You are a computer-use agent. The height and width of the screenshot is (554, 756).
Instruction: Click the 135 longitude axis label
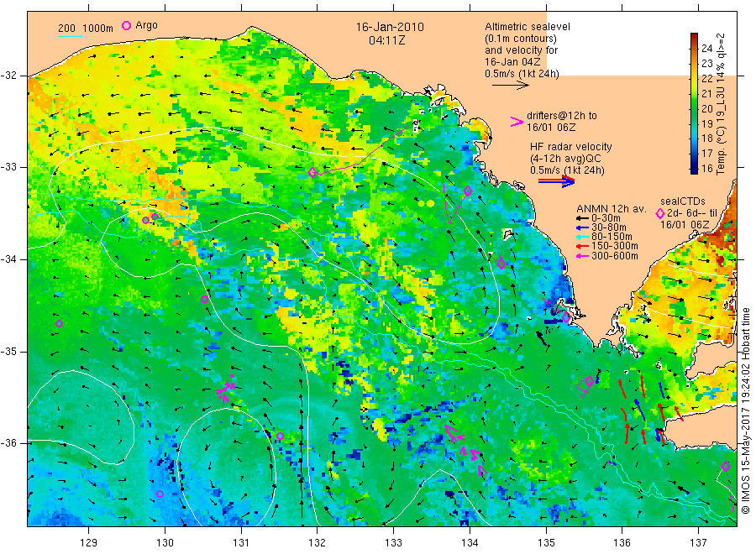(x=546, y=543)
